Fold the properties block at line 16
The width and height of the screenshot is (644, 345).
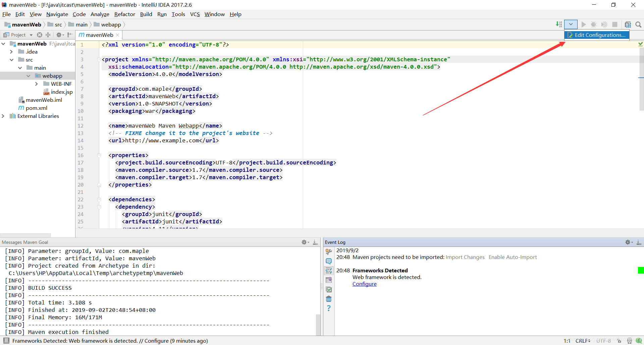pos(99,155)
